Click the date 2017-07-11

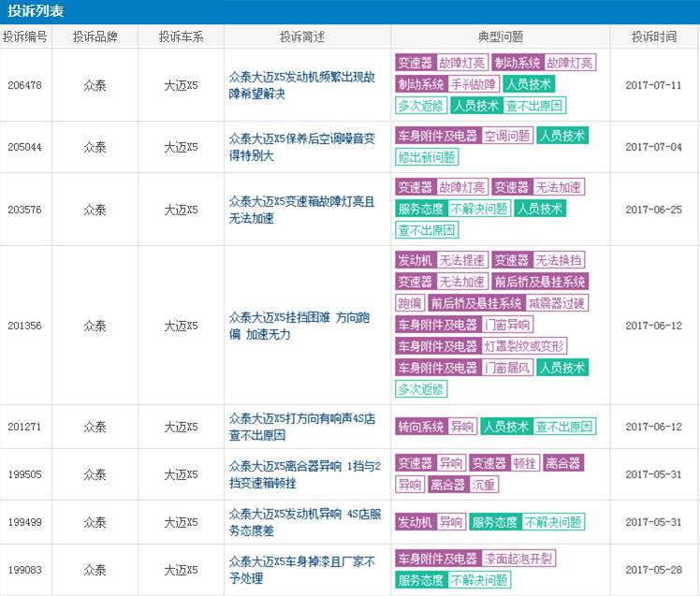pyautogui.click(x=653, y=85)
